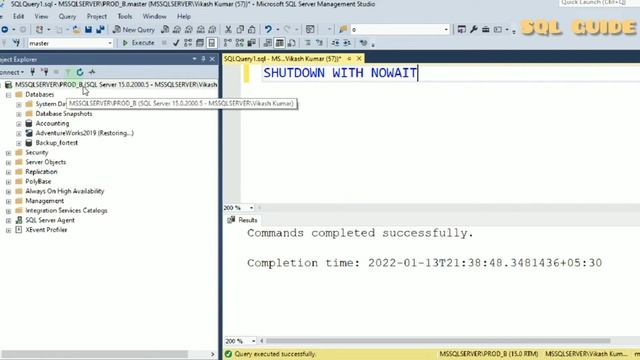
Task: Click the results pane horizontal scrollbar
Action: [x=438, y=341]
